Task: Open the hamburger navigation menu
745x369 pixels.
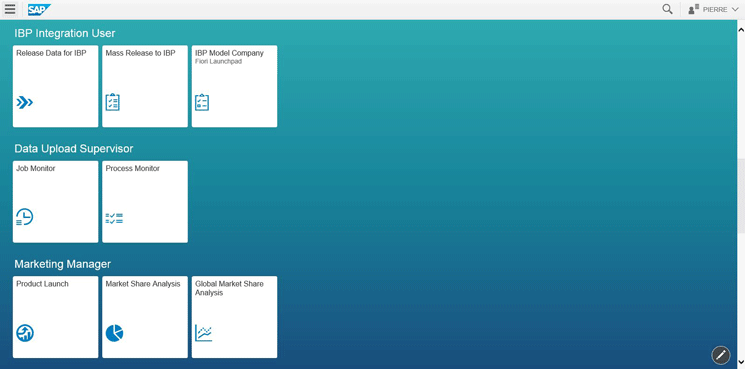Action: pos(10,9)
